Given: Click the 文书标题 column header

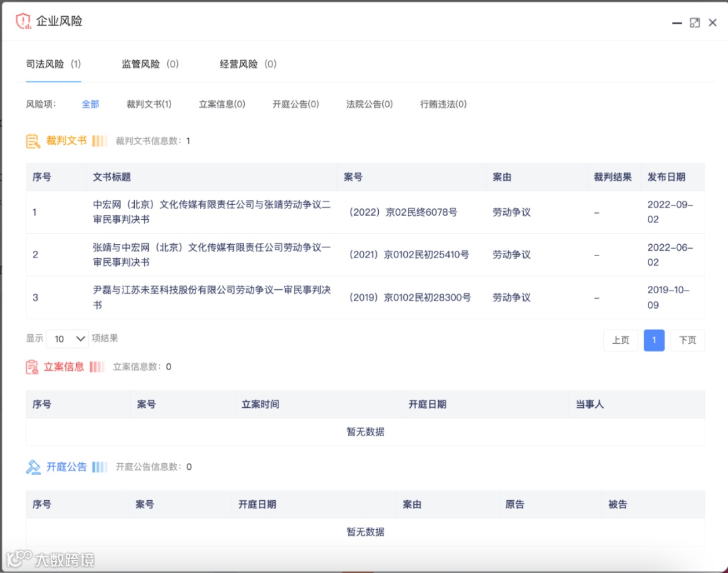Looking at the screenshot, I should click(112, 177).
